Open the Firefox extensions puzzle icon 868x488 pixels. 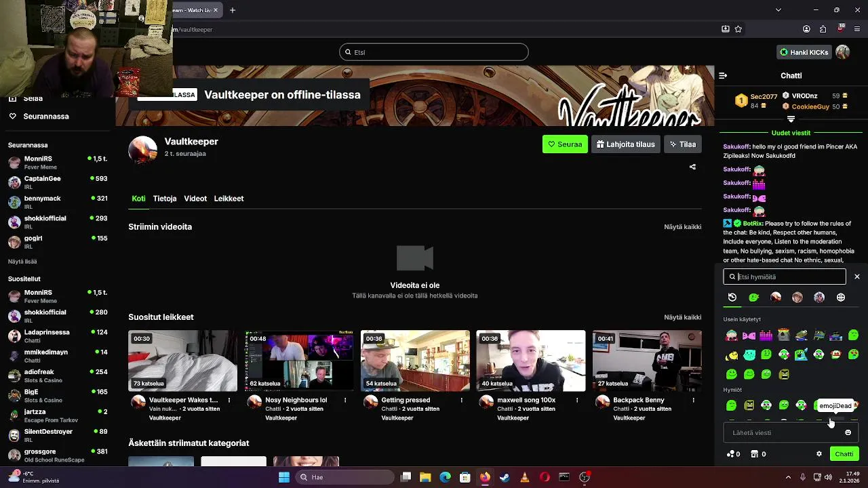pyautogui.click(x=823, y=29)
